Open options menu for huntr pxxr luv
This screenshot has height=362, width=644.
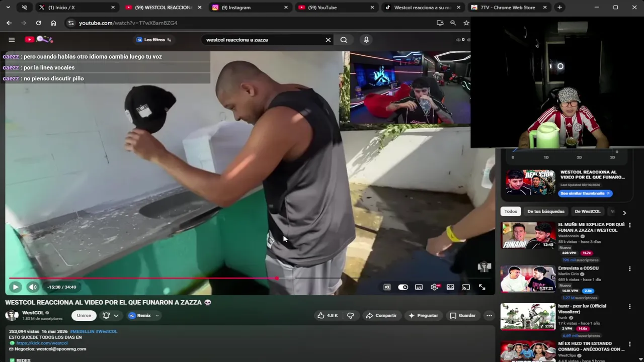pos(629,307)
